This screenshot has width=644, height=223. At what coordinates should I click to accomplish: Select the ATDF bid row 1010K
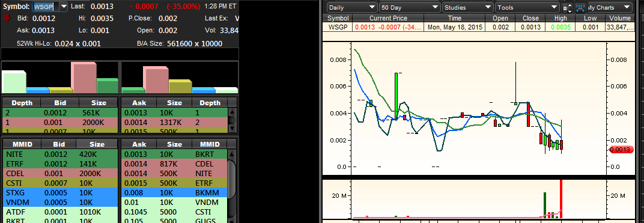pos(60,212)
